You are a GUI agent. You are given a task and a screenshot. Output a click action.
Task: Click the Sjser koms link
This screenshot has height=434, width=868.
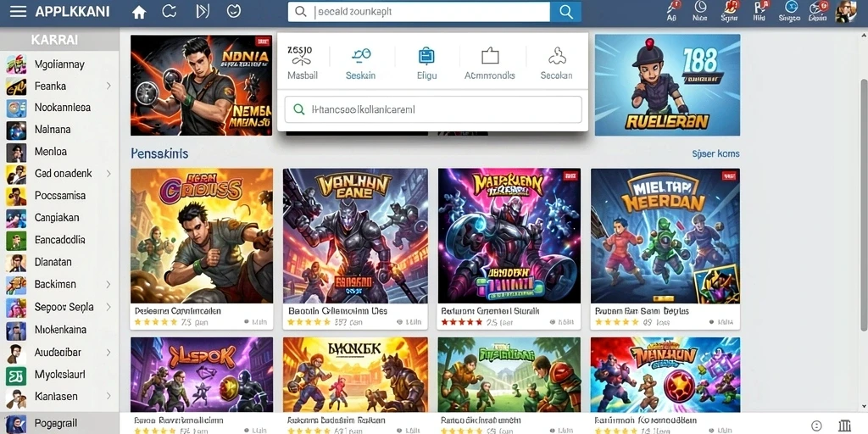point(715,153)
